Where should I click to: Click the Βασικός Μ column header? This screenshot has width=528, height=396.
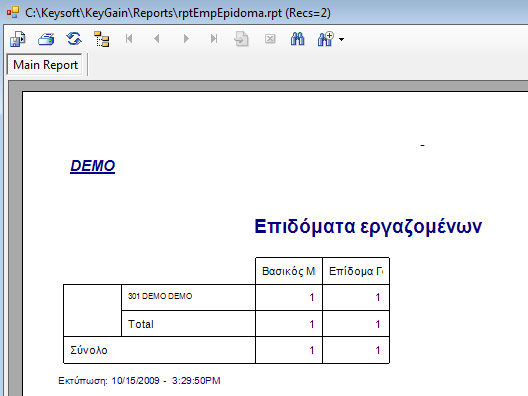pyautogui.click(x=289, y=271)
